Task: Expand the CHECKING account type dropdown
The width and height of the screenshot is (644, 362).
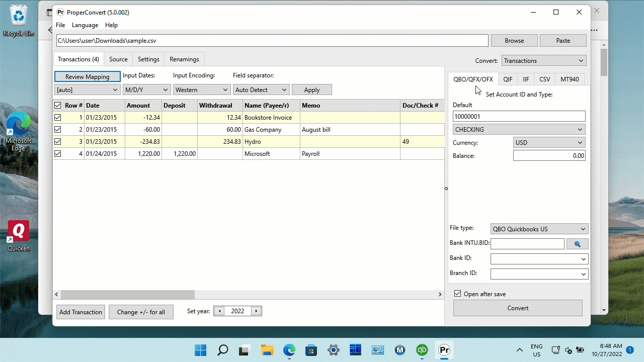Action: tap(519, 129)
